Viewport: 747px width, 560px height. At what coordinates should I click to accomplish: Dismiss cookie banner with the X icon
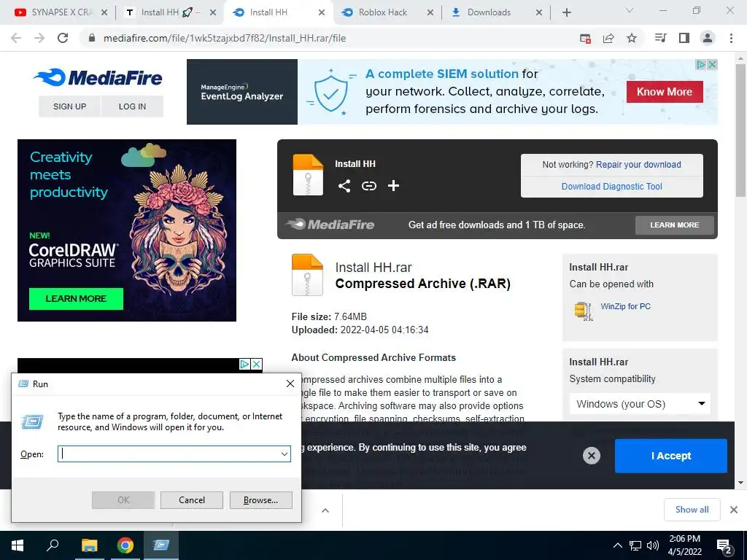pyautogui.click(x=591, y=456)
